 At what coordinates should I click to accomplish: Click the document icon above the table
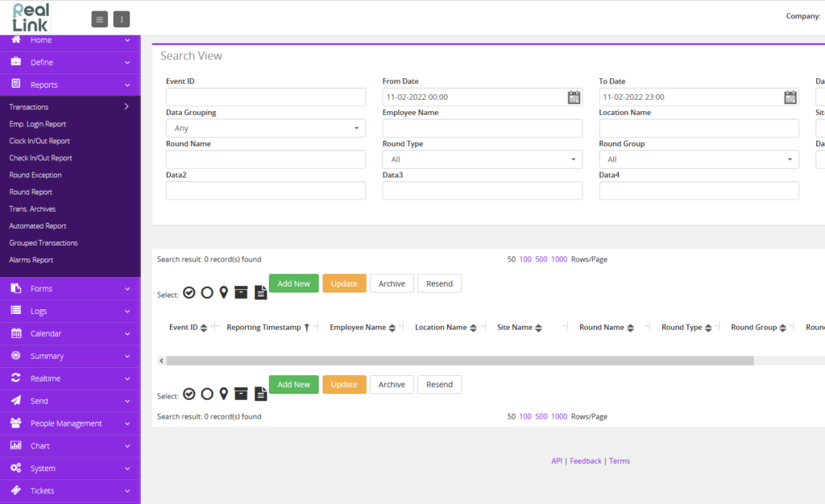coord(260,292)
